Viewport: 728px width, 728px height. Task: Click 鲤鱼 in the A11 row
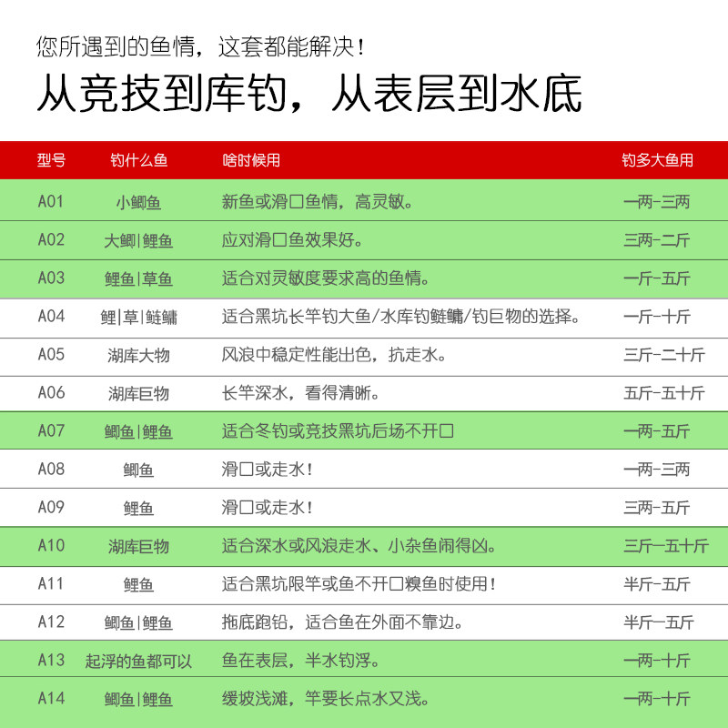click(x=138, y=584)
